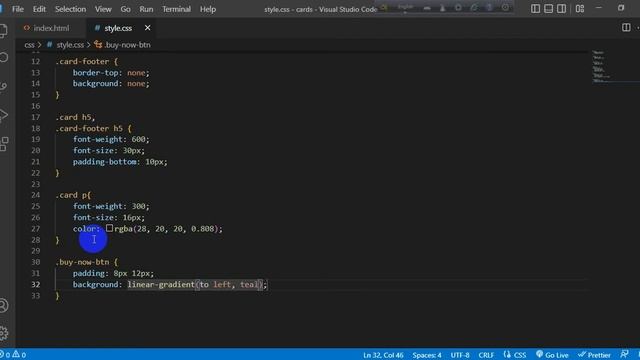
Task: Click the css folder breadcrumb
Action: [29, 45]
